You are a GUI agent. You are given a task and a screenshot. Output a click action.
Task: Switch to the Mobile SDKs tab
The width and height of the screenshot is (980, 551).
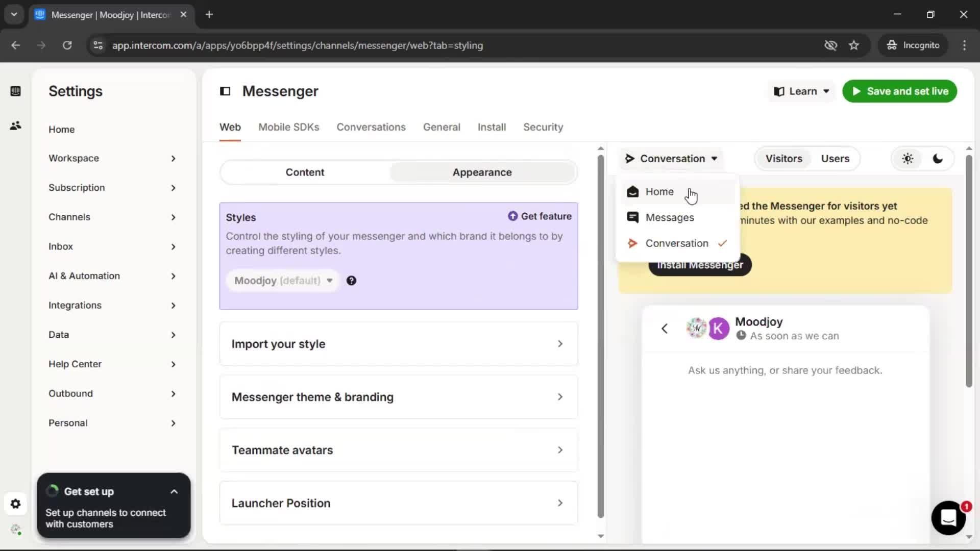288,127
